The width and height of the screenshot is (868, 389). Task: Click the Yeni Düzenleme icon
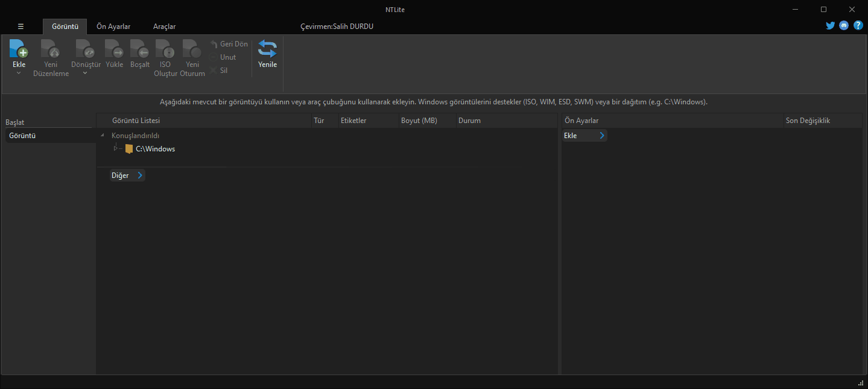(x=51, y=49)
